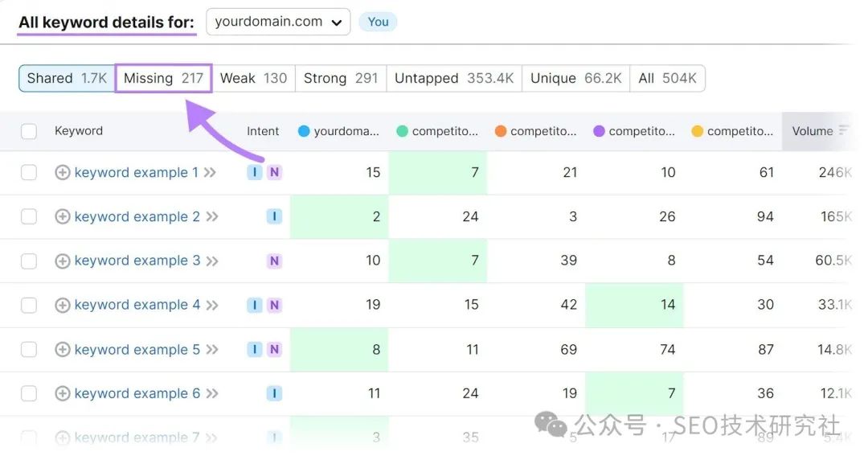Open the keyword example 6 link
Image resolution: width=868 pixels, height=460 pixels.
coord(137,393)
